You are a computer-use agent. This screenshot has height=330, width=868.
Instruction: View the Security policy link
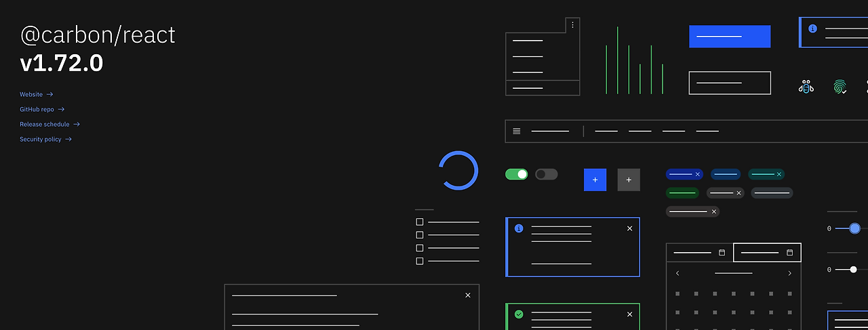click(x=45, y=139)
